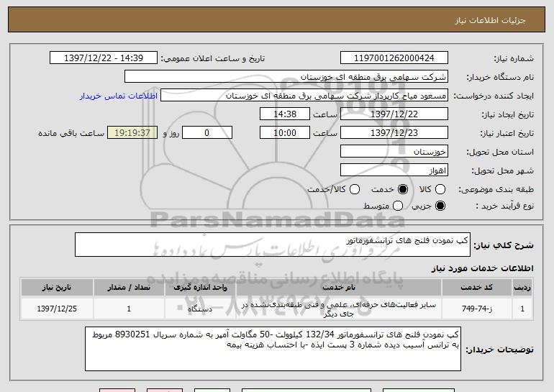Click the واحد اندازه گیری column header
Screen dimensions: 554x392
tap(200, 288)
